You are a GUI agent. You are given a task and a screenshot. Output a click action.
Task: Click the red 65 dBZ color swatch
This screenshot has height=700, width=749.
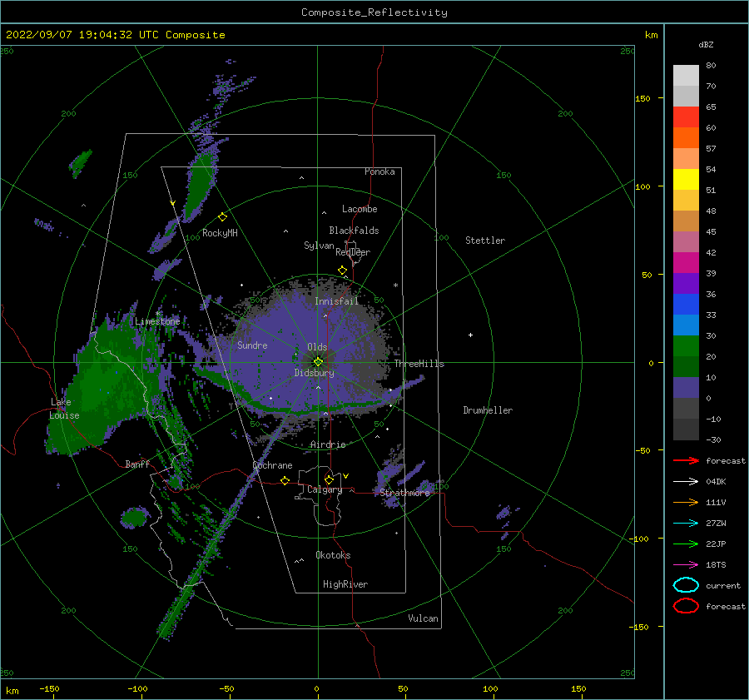686,117
